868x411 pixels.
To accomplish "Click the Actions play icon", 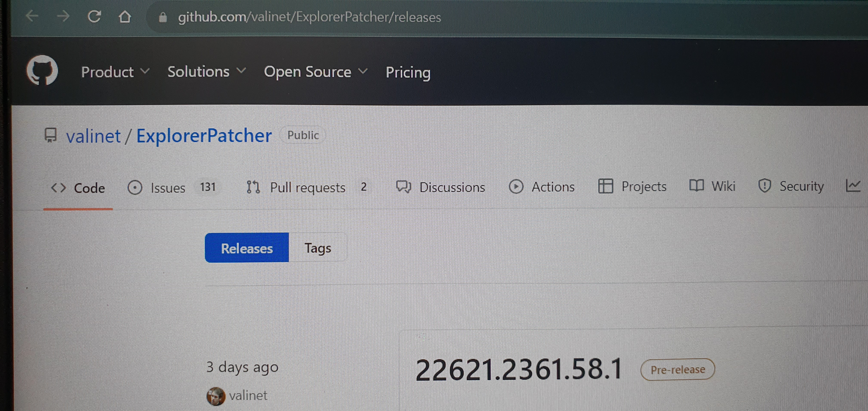I will coord(516,187).
